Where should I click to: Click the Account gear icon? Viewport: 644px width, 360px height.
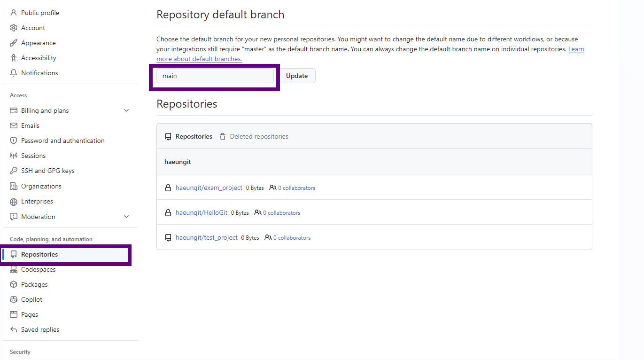[14, 28]
